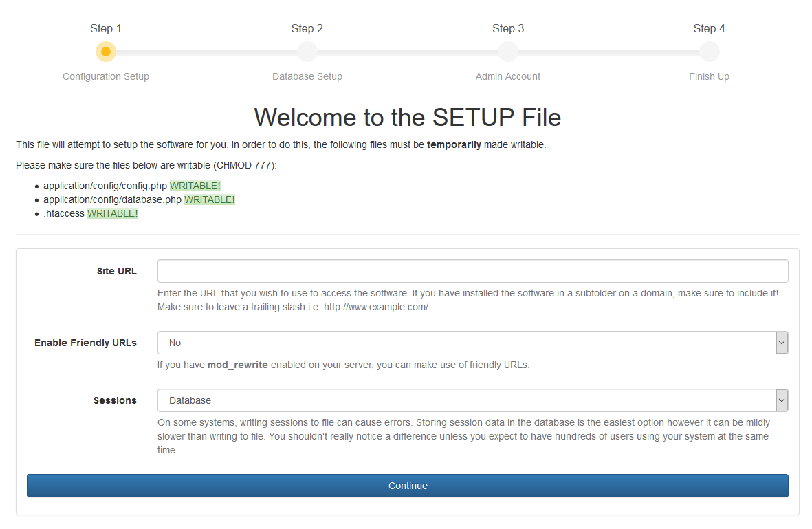Open the Enable Friendly URLs dropdown
Viewport: 812px width, 529px height.
point(472,343)
